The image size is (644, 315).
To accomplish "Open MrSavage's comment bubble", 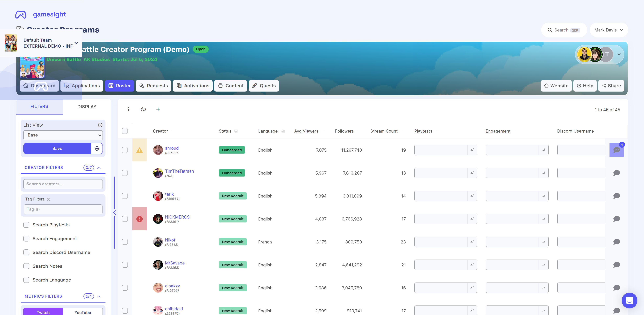I will point(617,265).
